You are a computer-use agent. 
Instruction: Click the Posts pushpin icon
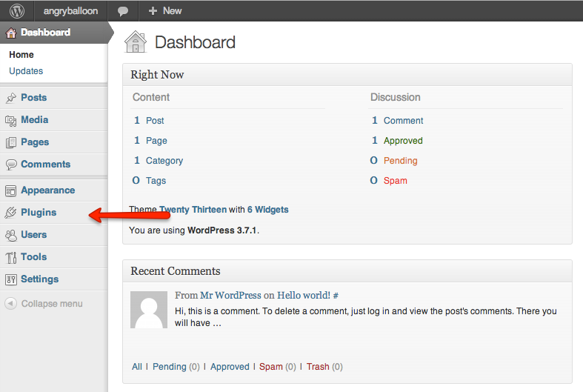pos(11,97)
